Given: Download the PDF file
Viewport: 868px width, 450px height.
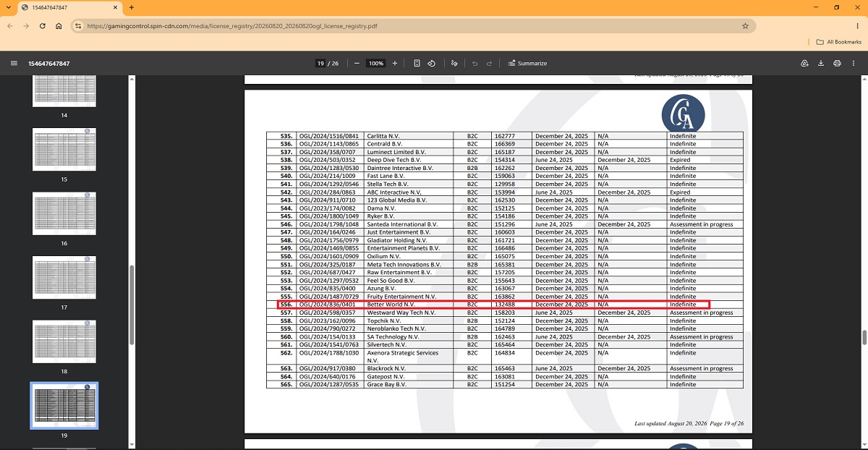Looking at the screenshot, I should [x=821, y=64].
